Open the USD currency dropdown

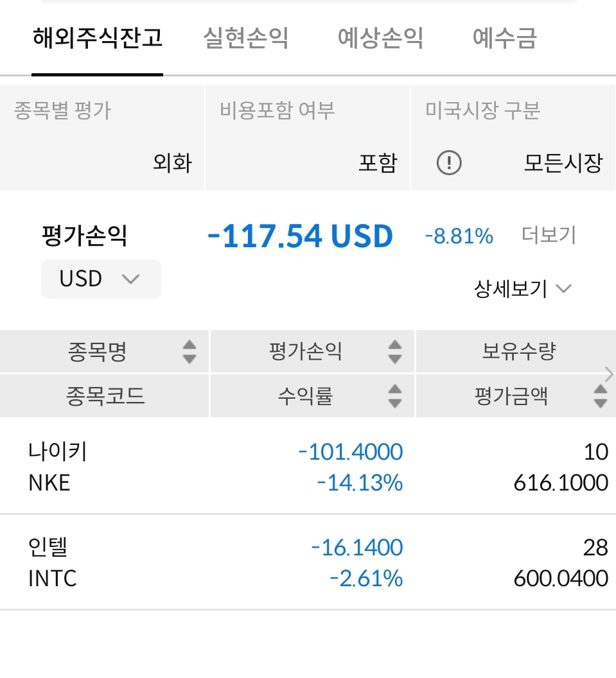tap(101, 279)
